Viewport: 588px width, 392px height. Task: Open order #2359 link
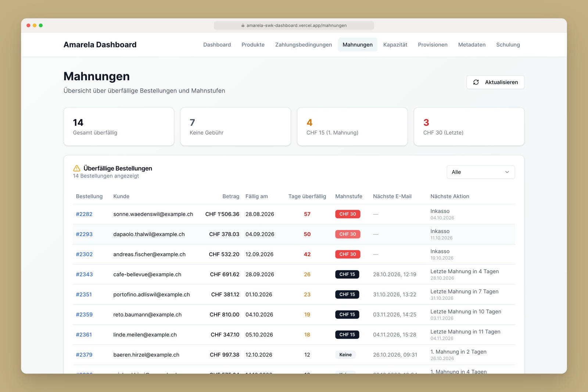[x=84, y=315]
